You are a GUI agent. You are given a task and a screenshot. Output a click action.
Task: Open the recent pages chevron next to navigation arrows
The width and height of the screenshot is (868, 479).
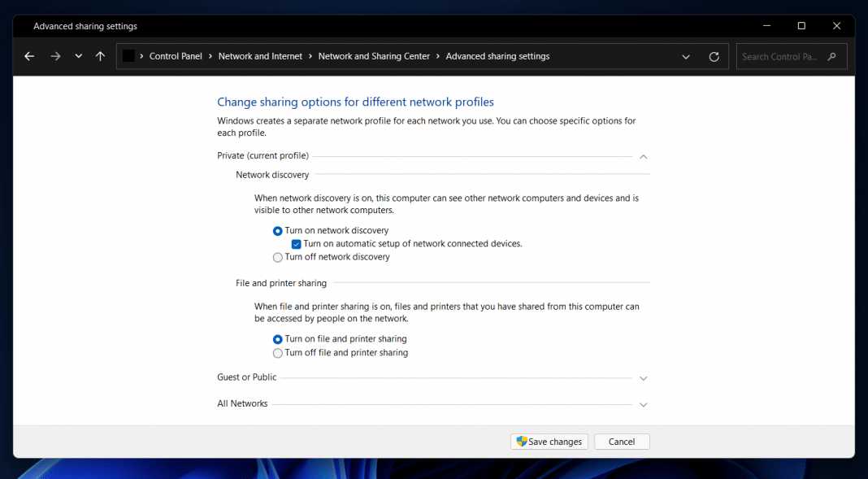(x=78, y=56)
